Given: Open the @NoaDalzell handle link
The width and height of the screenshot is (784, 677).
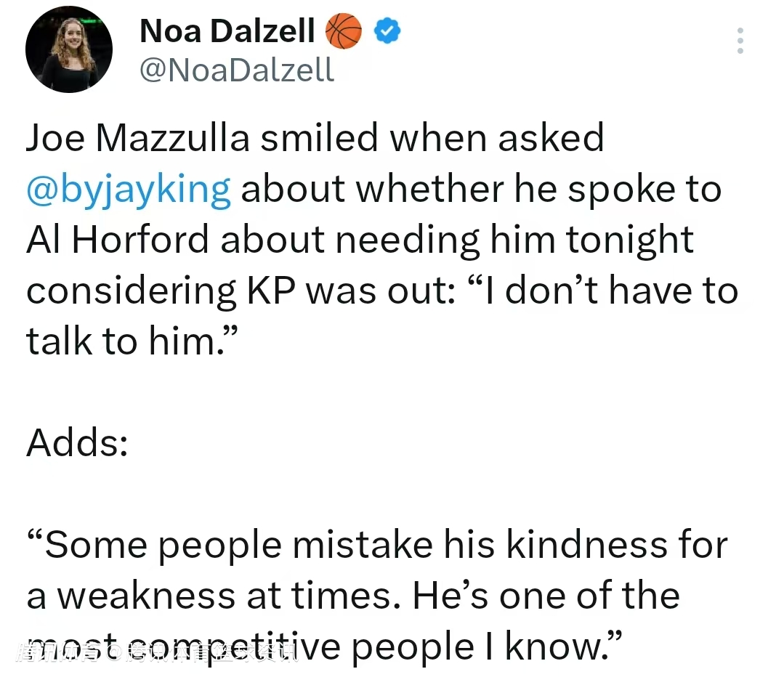Looking at the screenshot, I should pyautogui.click(x=236, y=70).
